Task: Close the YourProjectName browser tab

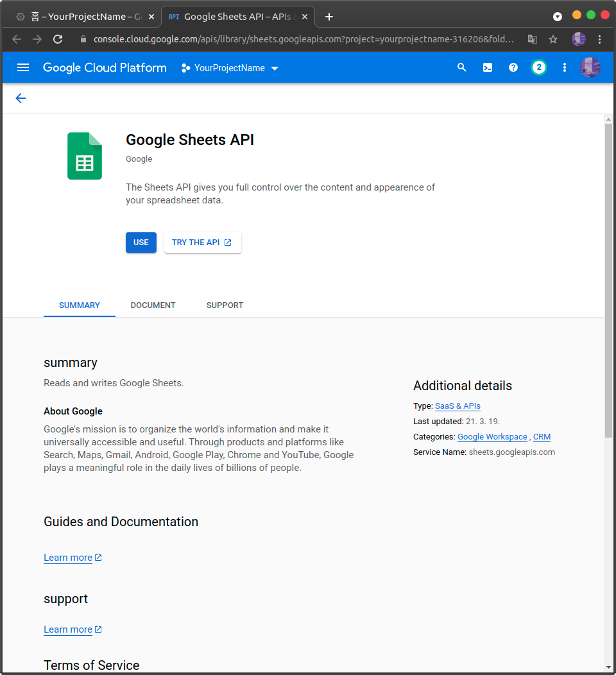Action: [151, 17]
